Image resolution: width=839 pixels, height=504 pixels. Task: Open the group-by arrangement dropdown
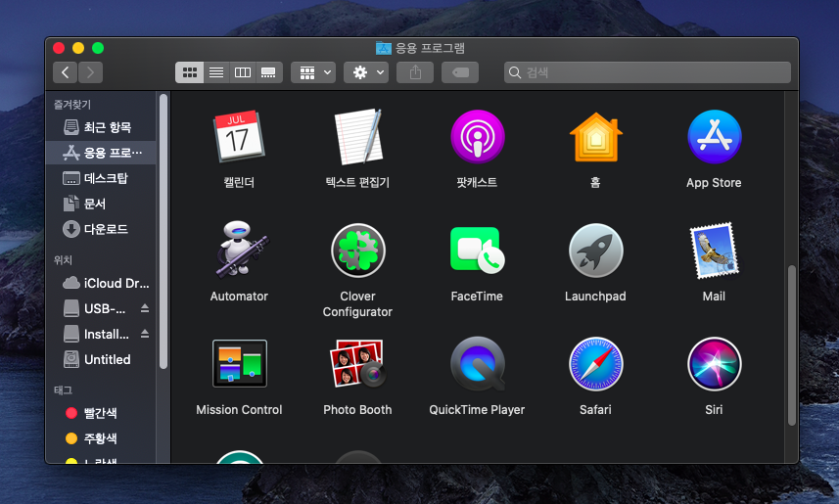pyautogui.click(x=313, y=72)
